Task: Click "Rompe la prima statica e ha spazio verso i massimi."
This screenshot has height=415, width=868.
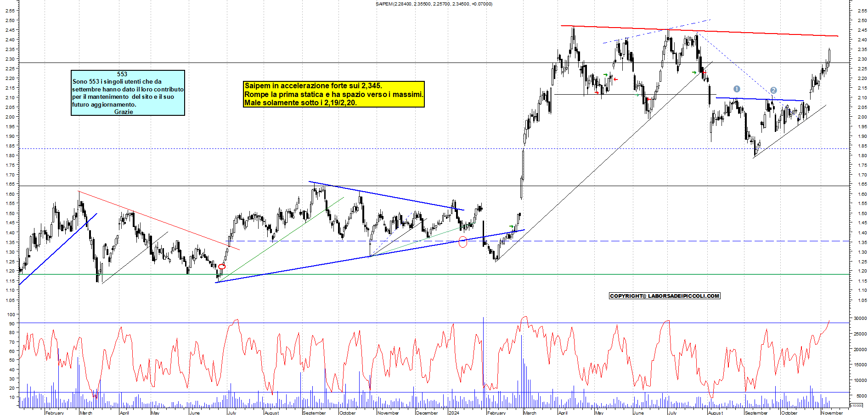Action: (334, 94)
